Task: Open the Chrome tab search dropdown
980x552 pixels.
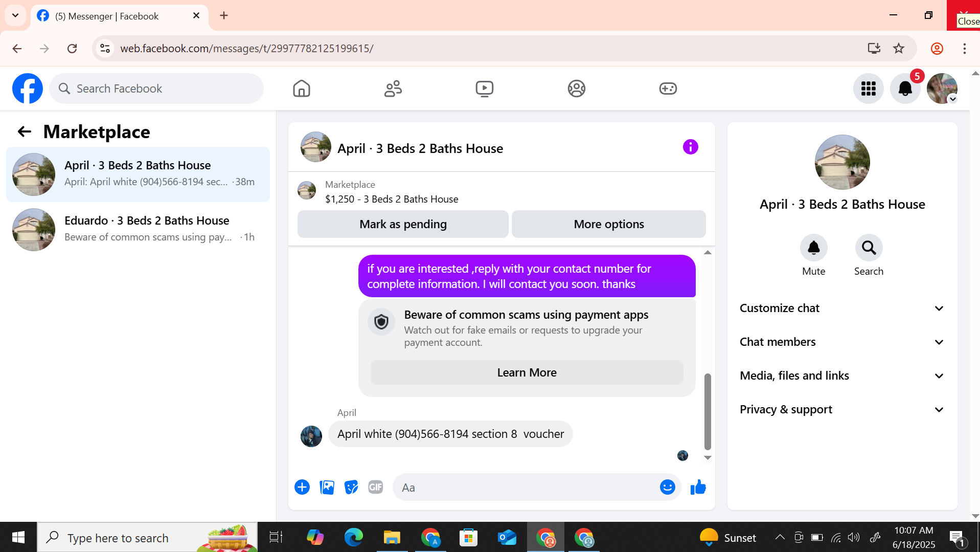Action: (x=15, y=15)
